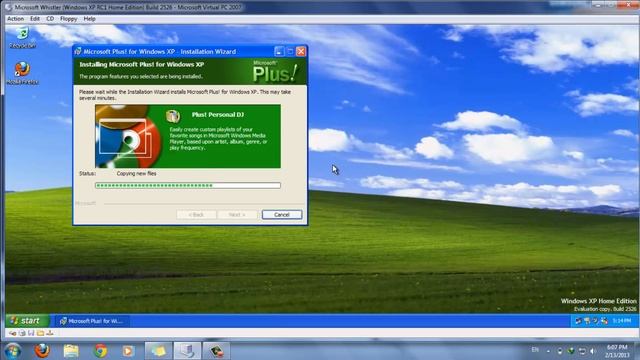
Task: Open the volume speaker icon in the tray
Action: coord(593,351)
